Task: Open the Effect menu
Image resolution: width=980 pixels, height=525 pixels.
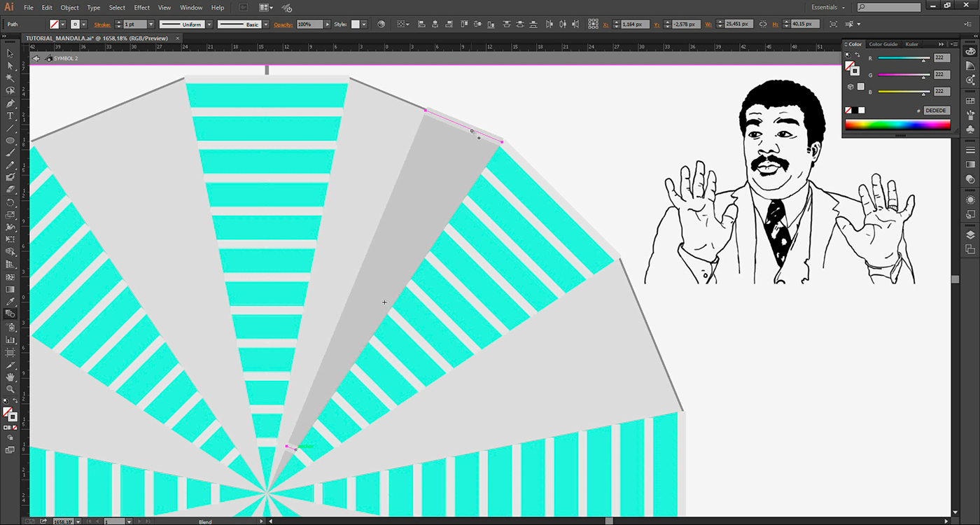Action: 142,8
